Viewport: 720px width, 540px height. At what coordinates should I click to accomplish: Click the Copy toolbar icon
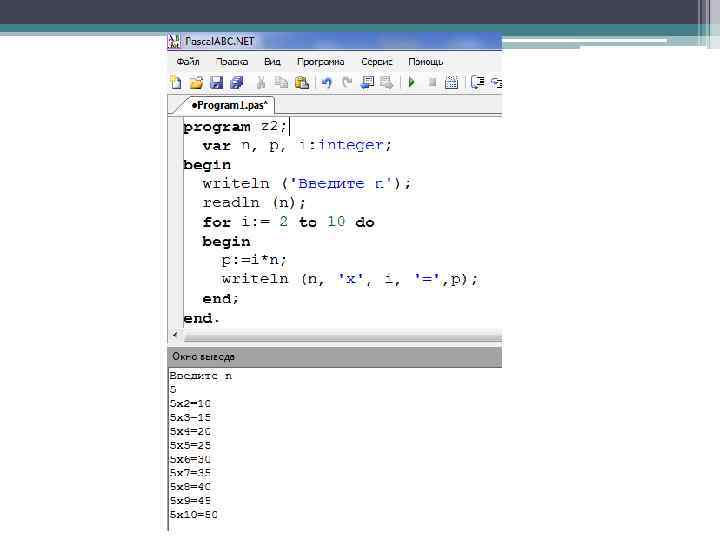[x=281, y=83]
